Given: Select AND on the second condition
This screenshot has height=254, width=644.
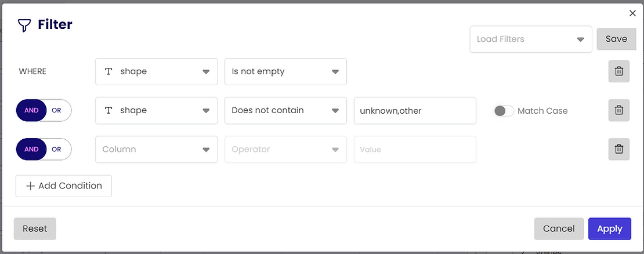Looking at the screenshot, I should [x=32, y=110].
